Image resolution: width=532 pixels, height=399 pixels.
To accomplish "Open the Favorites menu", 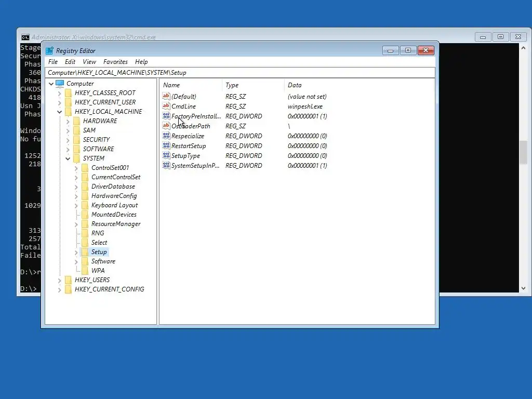I will tap(115, 62).
